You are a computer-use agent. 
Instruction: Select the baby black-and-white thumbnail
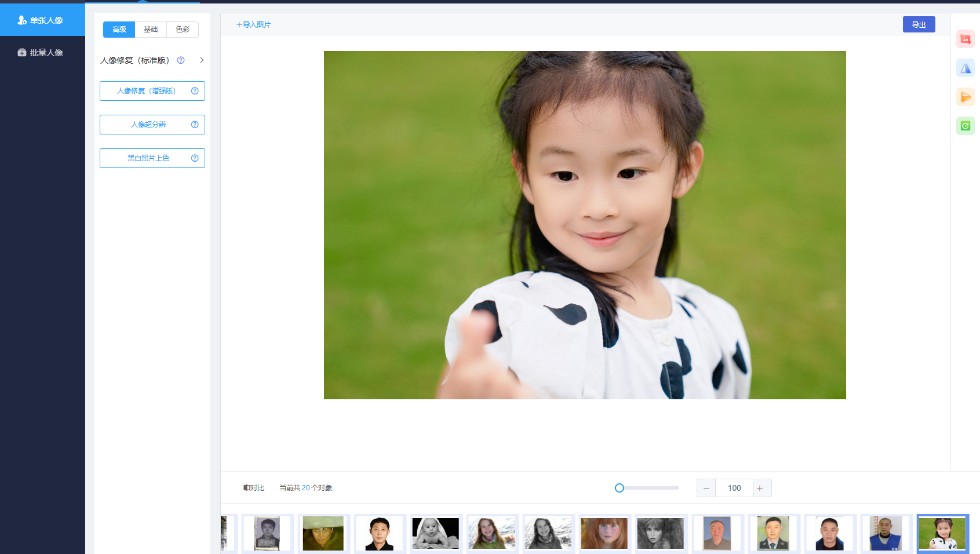tap(435, 533)
